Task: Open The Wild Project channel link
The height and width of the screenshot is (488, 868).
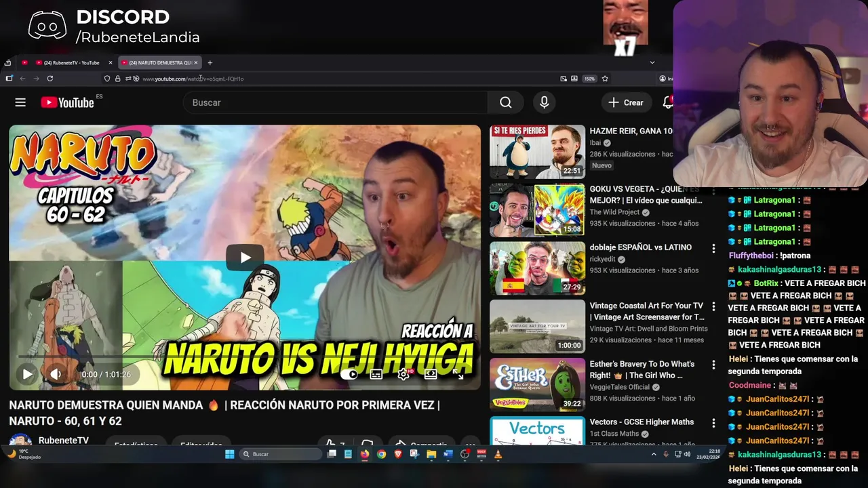Action: click(615, 212)
